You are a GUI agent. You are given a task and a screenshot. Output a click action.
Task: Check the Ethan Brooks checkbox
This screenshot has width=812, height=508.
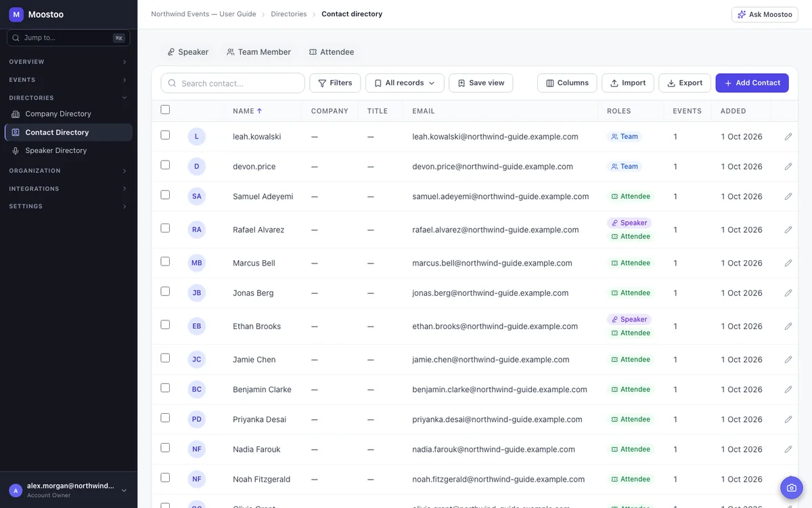pyautogui.click(x=165, y=324)
